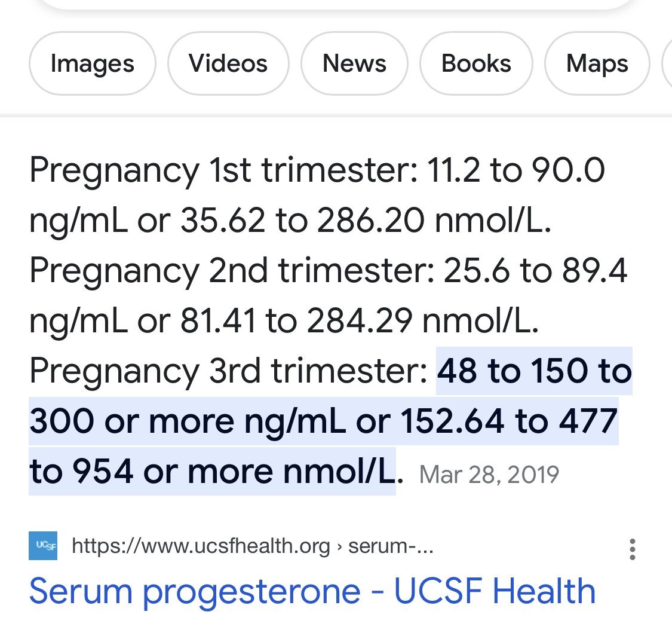
Task: Open the three-dot options for UCSF result
Action: [632, 549]
